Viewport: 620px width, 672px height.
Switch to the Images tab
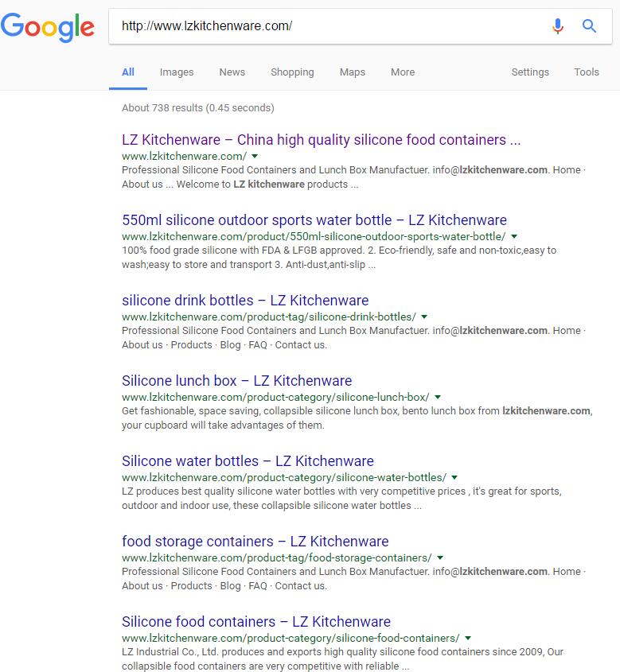coord(177,72)
